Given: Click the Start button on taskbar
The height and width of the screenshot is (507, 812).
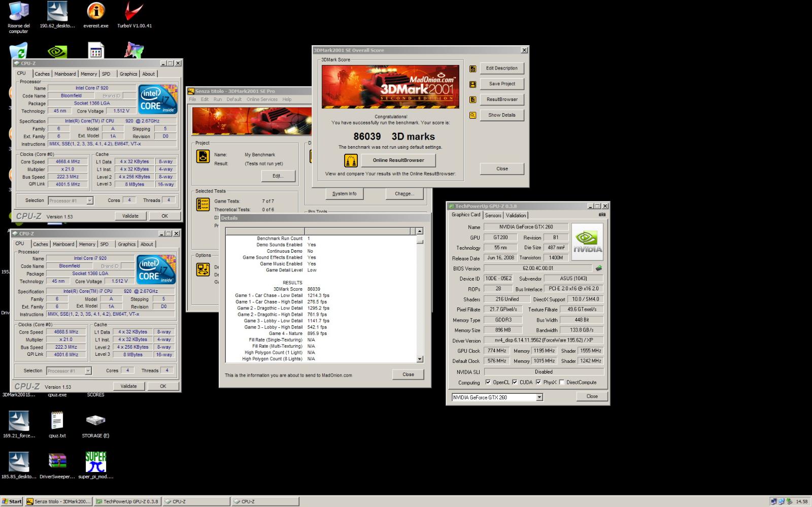Looking at the screenshot, I should pyautogui.click(x=12, y=501).
